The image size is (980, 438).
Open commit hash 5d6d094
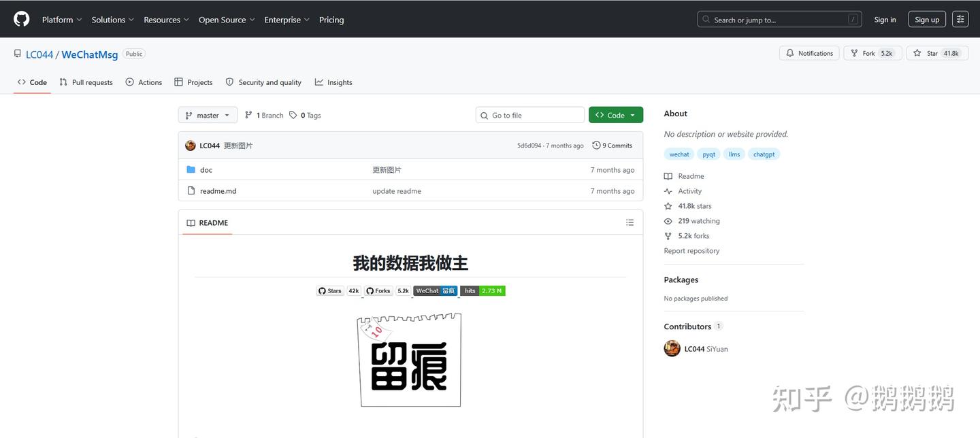529,146
